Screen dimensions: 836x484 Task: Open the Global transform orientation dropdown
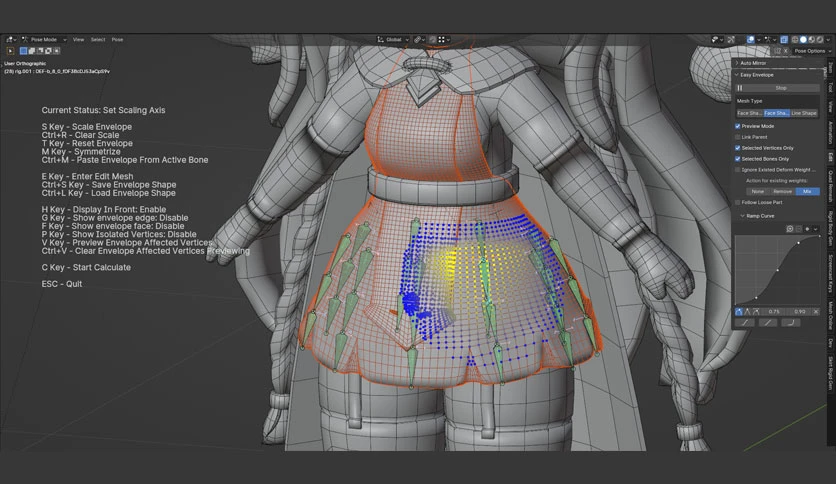(x=393, y=39)
